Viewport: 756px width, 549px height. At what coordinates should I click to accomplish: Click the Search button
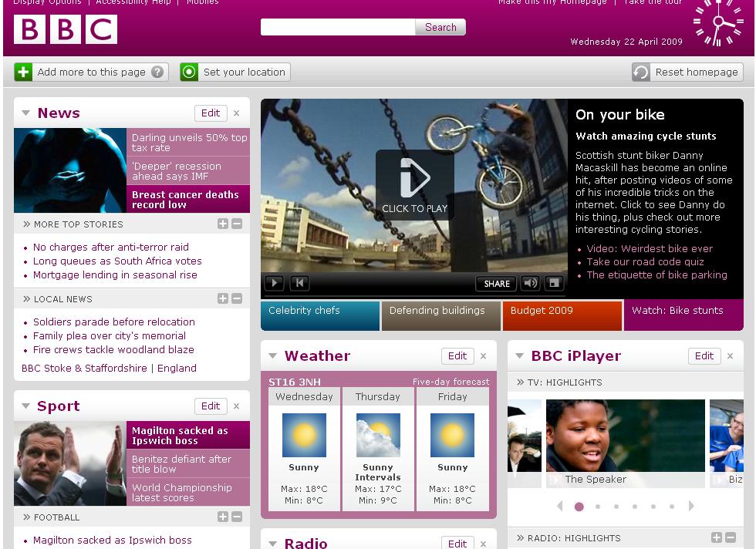click(x=440, y=27)
